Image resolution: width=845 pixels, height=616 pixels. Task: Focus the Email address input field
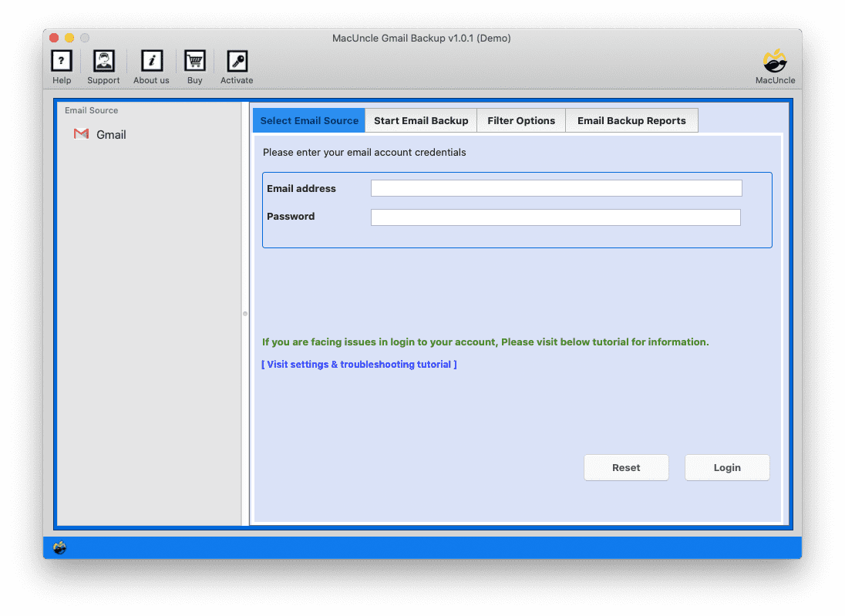click(x=556, y=189)
